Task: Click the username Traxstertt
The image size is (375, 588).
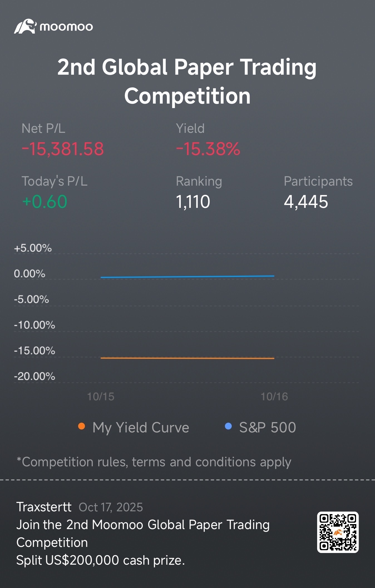Action: pyautogui.click(x=44, y=507)
